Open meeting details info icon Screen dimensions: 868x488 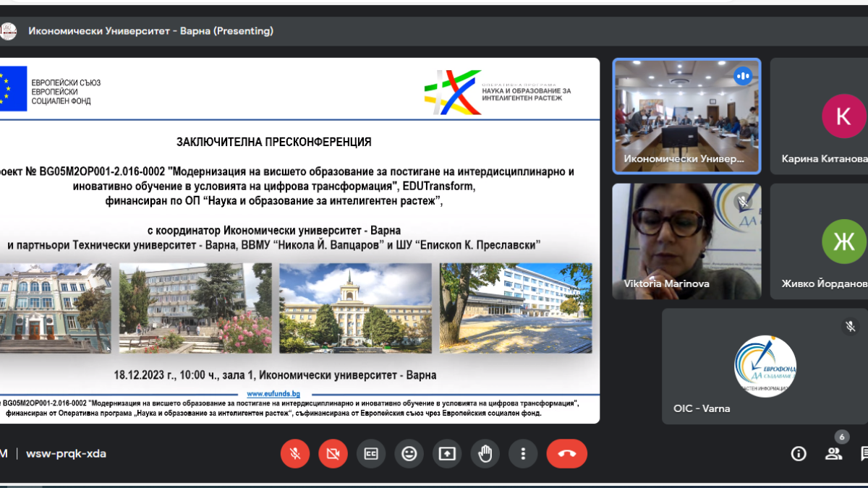[x=799, y=453]
